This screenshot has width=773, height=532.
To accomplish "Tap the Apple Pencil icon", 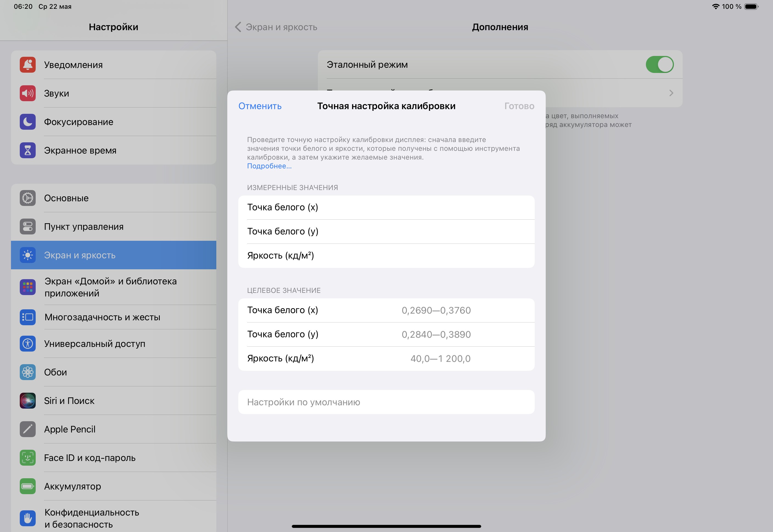I will [28, 429].
